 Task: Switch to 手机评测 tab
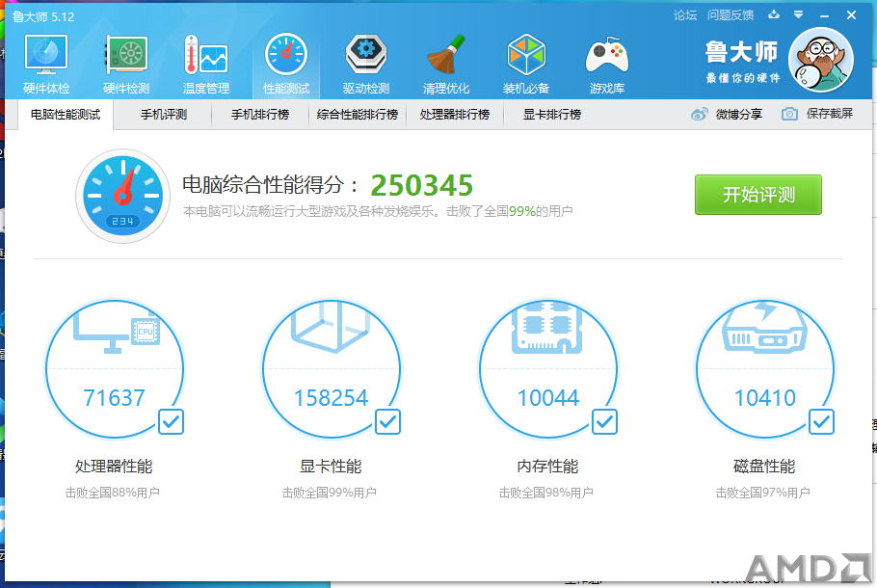[x=163, y=115]
